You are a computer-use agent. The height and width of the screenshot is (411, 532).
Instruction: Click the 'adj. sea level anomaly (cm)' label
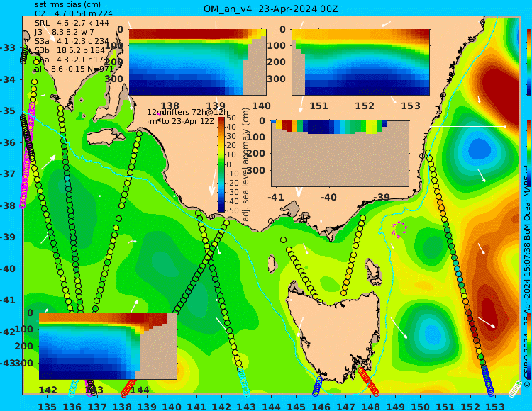[x=246, y=164]
